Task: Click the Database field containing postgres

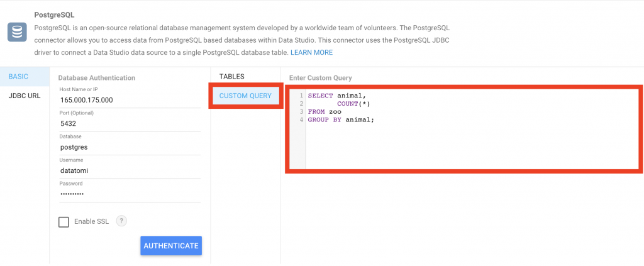Action: point(130,147)
